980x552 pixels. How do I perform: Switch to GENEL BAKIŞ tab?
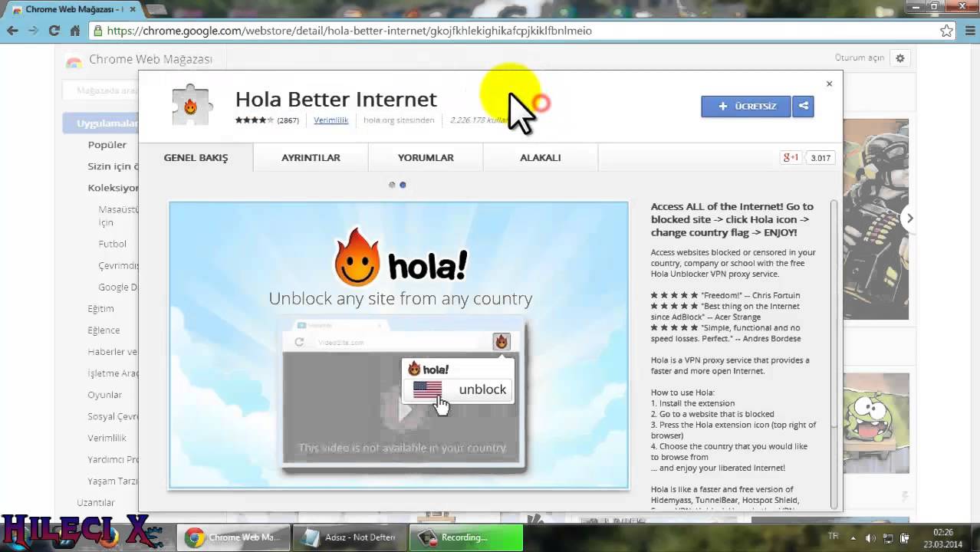[196, 157]
